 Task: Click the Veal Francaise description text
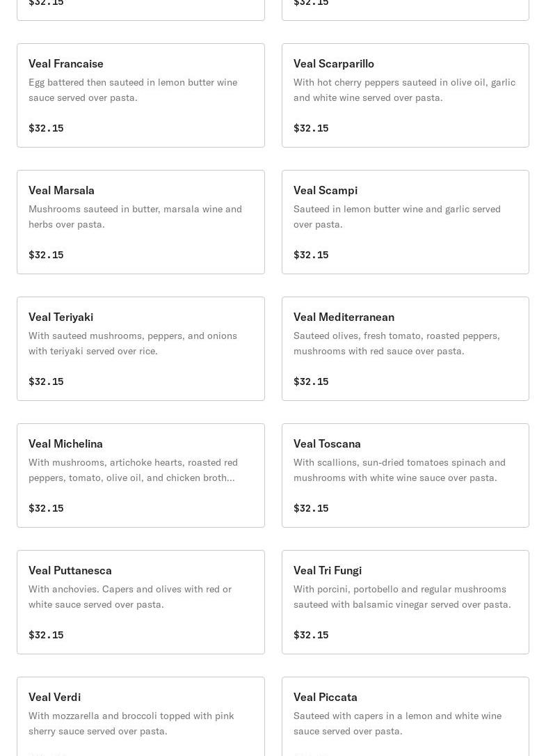pos(133,90)
